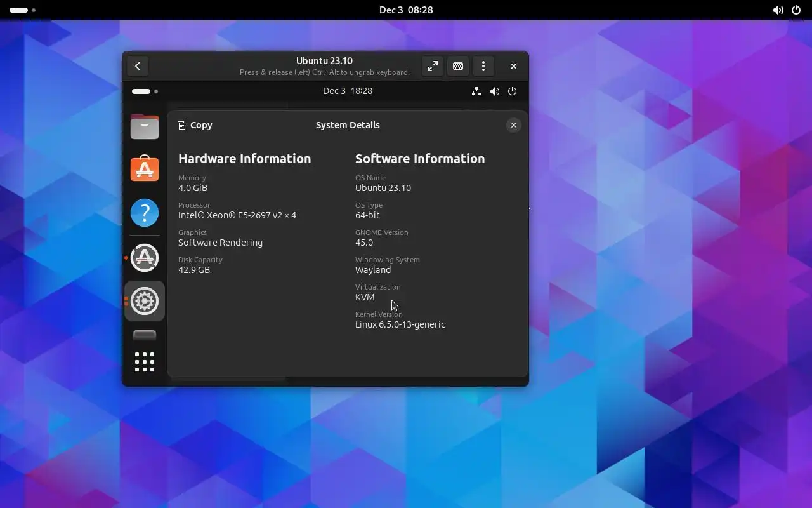Open Help question mark icon in dock

(x=145, y=213)
